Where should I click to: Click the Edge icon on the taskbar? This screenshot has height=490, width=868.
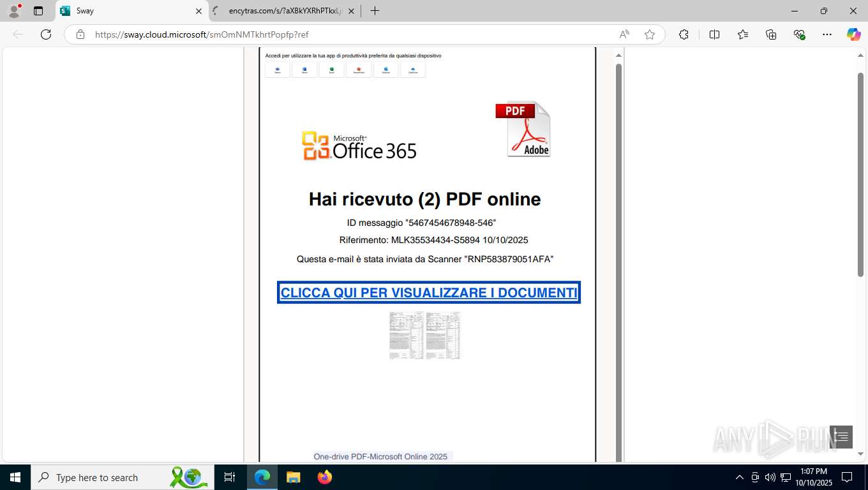pos(262,477)
